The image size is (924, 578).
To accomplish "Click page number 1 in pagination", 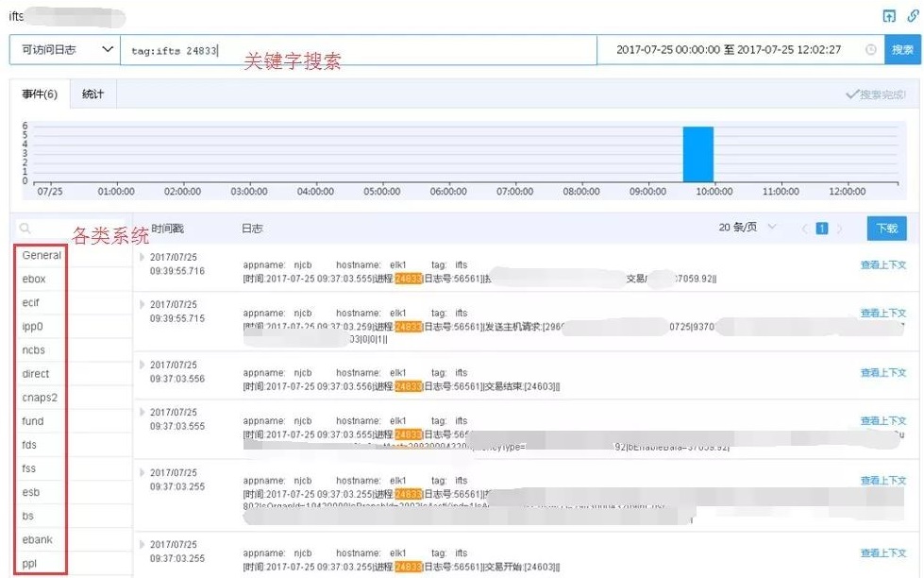I will point(822,229).
